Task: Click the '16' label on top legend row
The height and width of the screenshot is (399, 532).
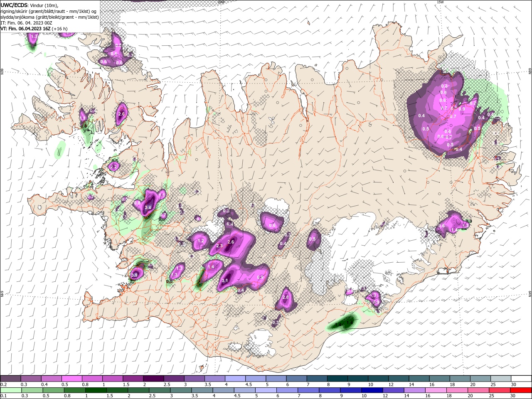Action: point(432,385)
